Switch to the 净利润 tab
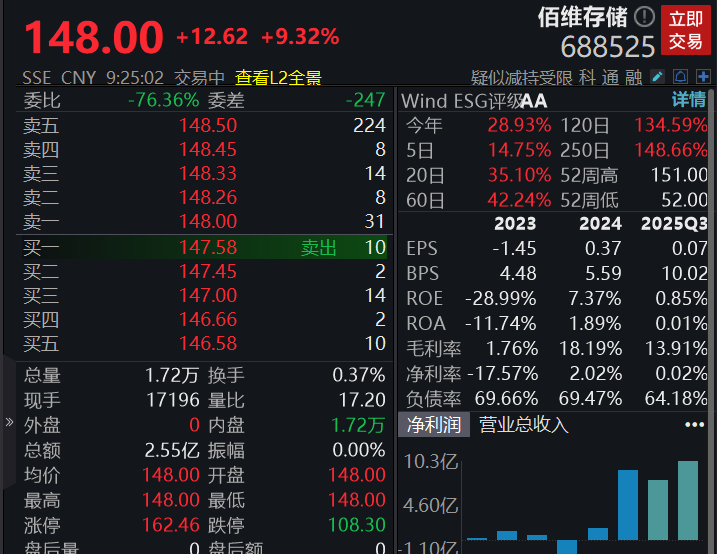The image size is (718, 554). tap(434, 424)
